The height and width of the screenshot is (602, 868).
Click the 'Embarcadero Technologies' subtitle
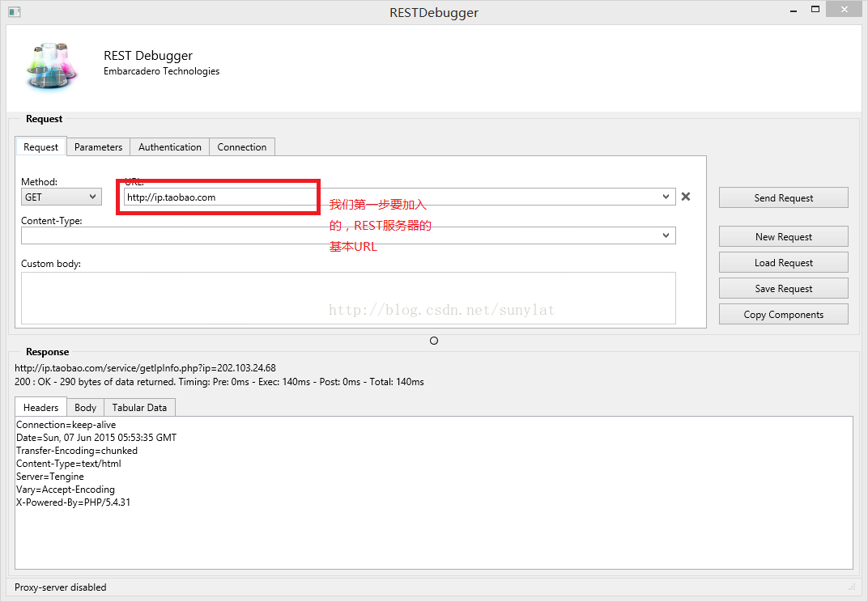click(x=162, y=71)
